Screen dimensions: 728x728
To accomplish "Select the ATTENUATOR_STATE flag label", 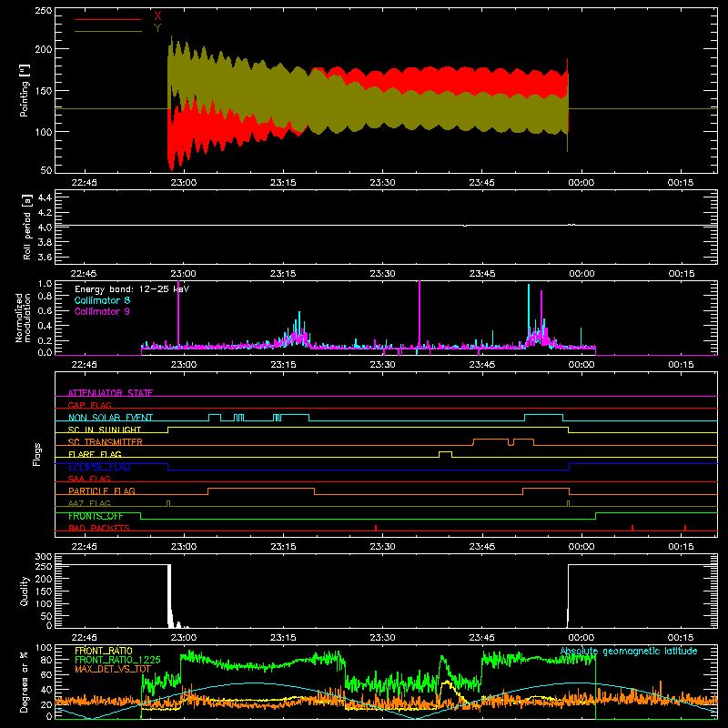I will (x=110, y=393).
